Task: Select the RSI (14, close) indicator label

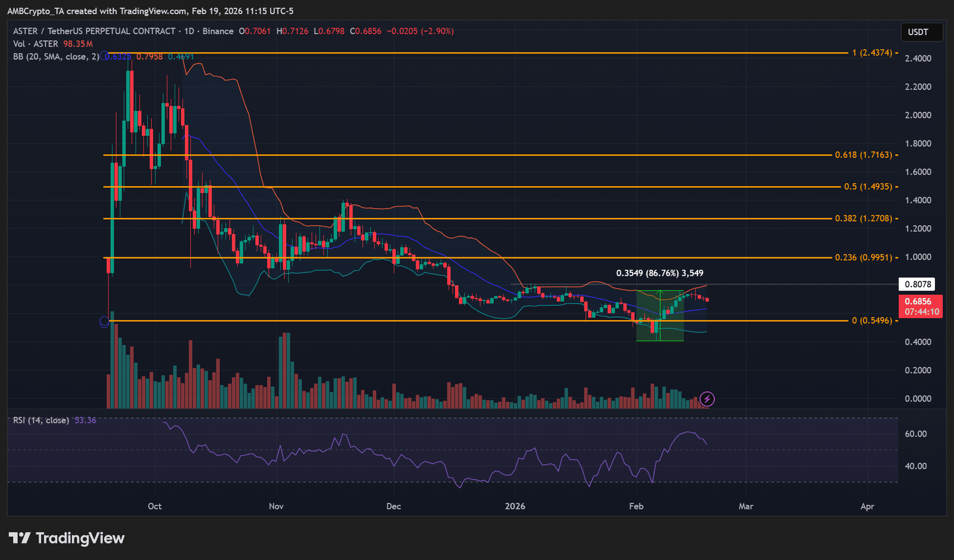Action: click(41, 421)
